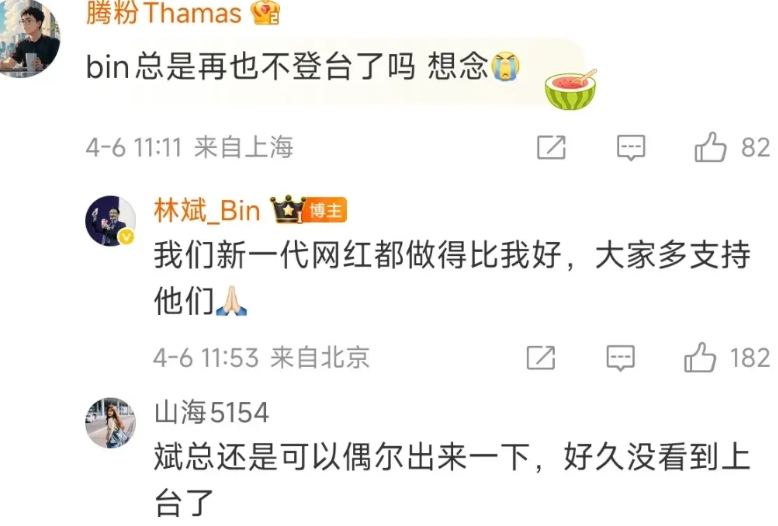
Task: Click the 82 like count number
Action: tap(756, 147)
